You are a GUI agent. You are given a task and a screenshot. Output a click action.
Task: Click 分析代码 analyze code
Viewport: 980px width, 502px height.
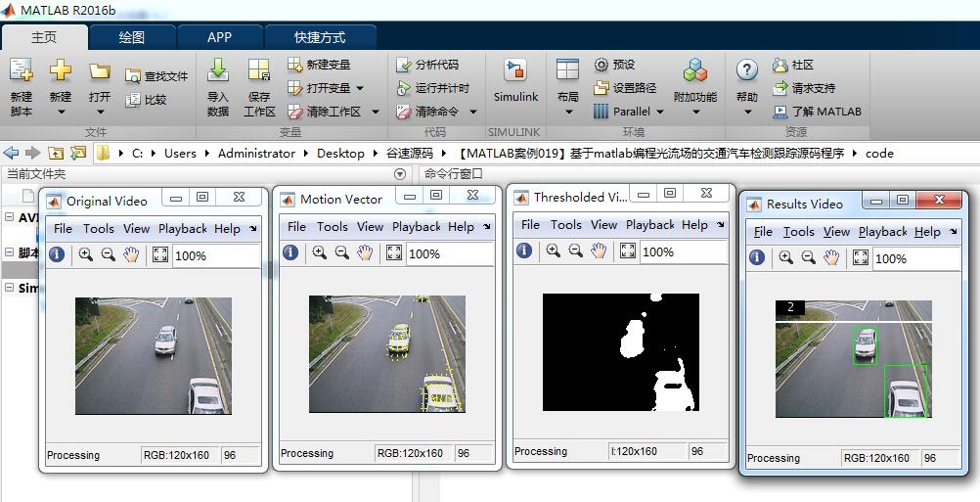coord(427,65)
